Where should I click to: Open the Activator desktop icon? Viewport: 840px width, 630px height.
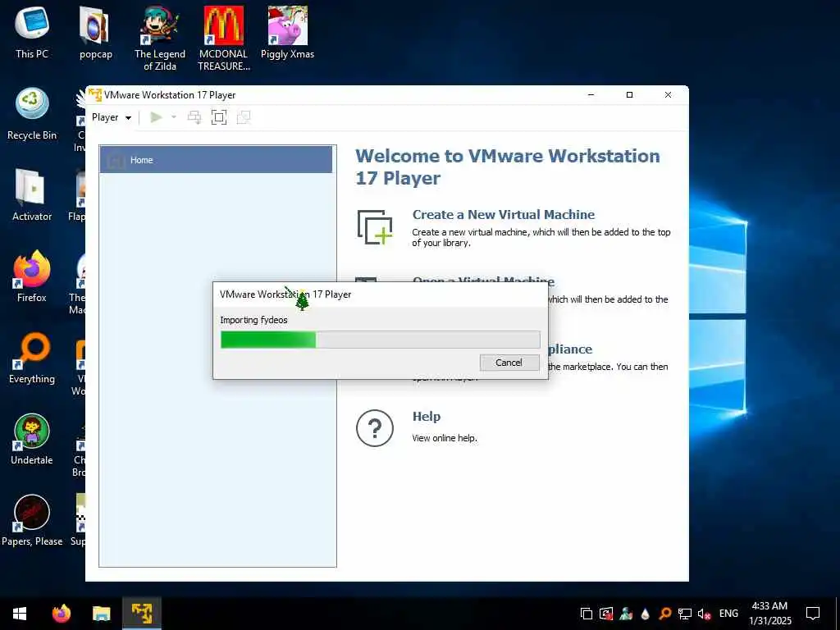coord(32,195)
